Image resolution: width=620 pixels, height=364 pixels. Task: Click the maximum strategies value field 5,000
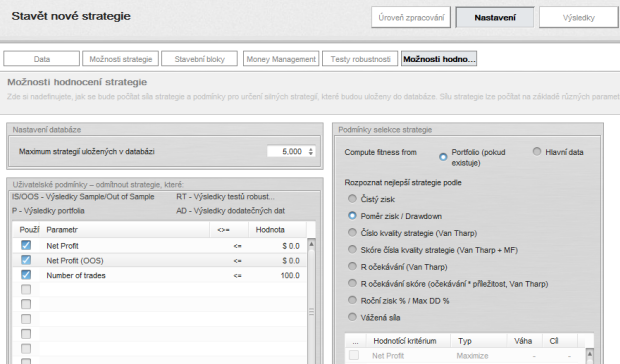click(x=287, y=151)
